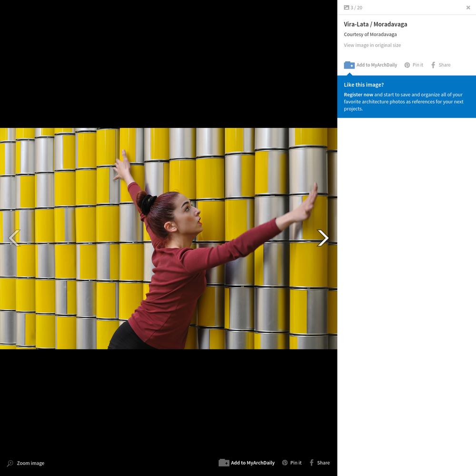The height and width of the screenshot is (476, 476).
Task: Click the Zoom image label
Action: click(30, 463)
